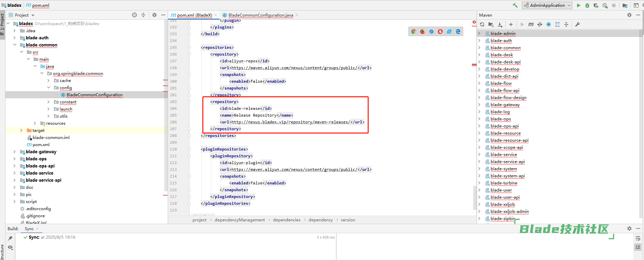Image resolution: width=644 pixels, height=260 pixels.
Task: Hide the Maven tool window
Action: pyautogui.click(x=638, y=15)
